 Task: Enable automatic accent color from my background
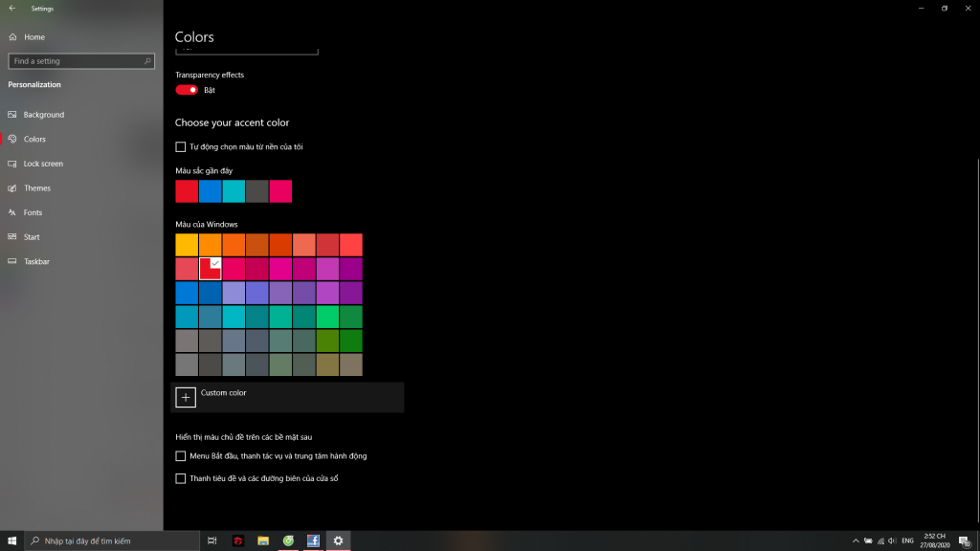click(x=181, y=146)
